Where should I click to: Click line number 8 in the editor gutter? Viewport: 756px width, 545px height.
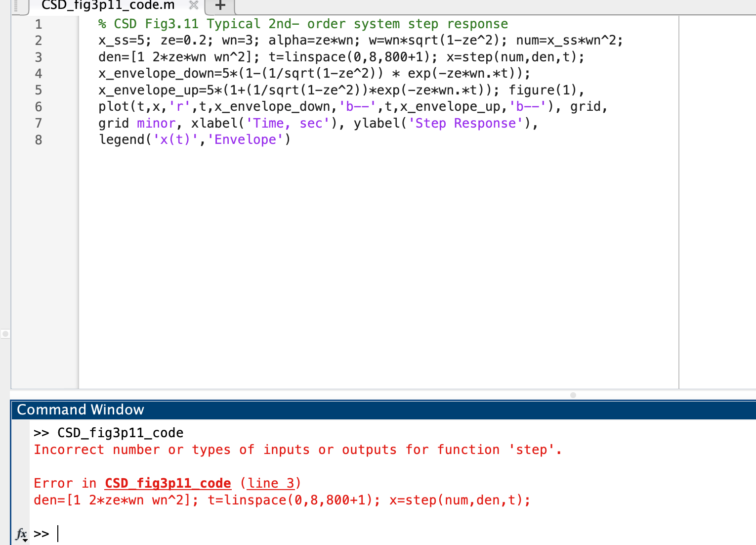(x=39, y=140)
